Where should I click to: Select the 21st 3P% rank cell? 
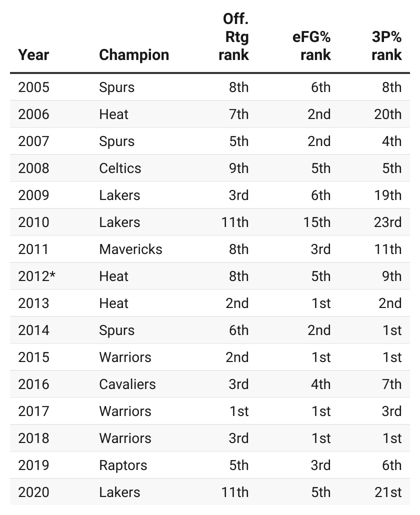click(x=388, y=492)
